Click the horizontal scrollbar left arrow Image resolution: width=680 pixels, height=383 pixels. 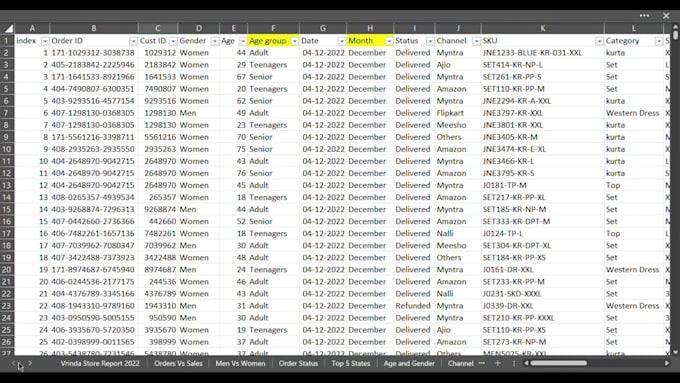(526, 363)
